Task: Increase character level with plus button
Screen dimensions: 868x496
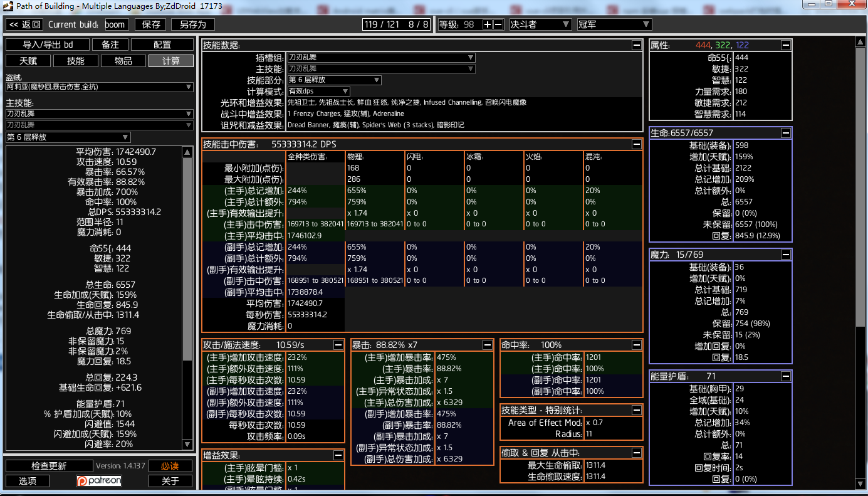Action: click(488, 24)
